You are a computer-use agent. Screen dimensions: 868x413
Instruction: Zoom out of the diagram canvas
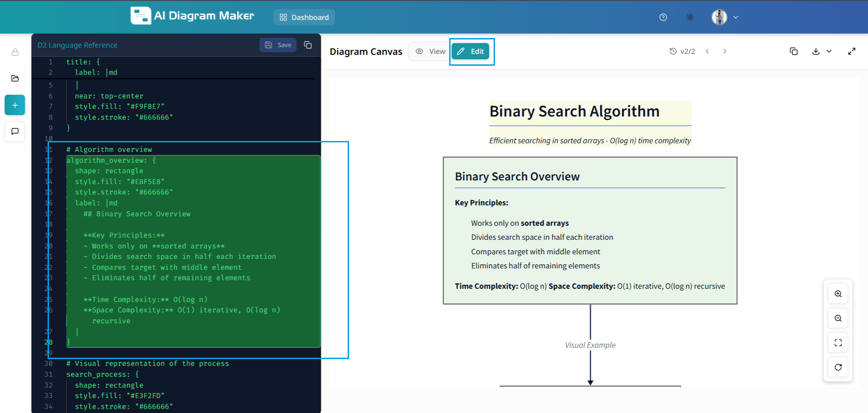tap(838, 318)
